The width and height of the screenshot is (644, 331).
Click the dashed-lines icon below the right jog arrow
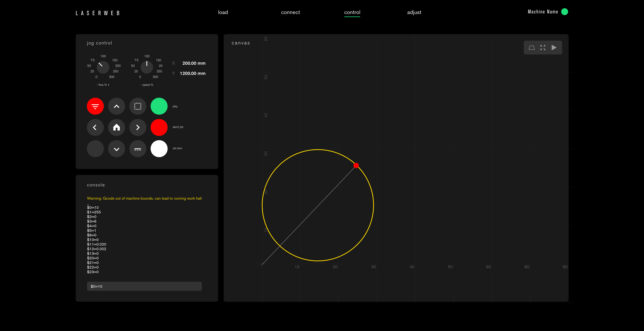137,148
